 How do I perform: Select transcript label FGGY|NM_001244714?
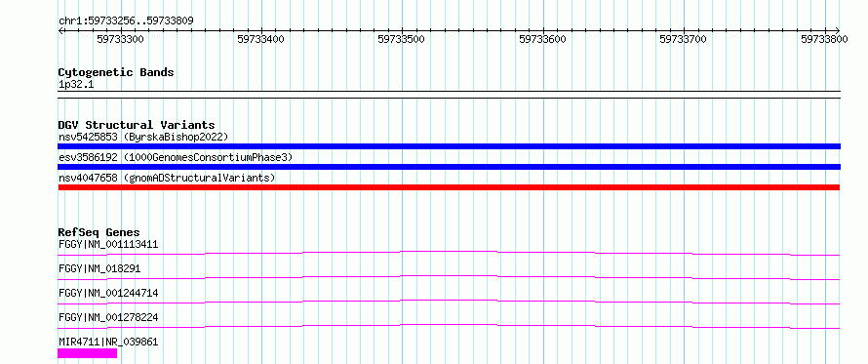[x=108, y=293]
